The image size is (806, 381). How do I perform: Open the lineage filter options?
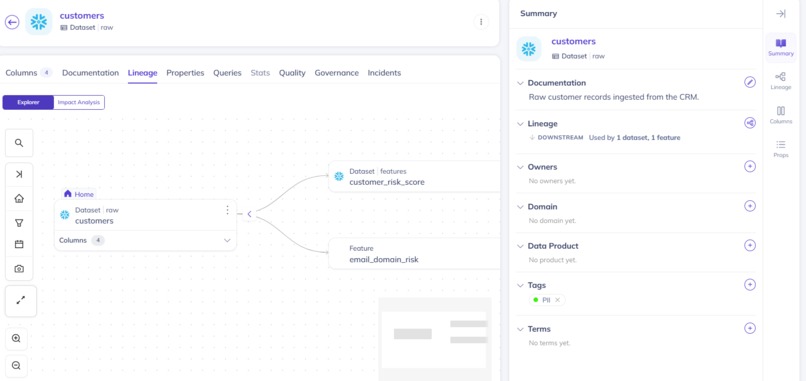pyautogui.click(x=19, y=223)
